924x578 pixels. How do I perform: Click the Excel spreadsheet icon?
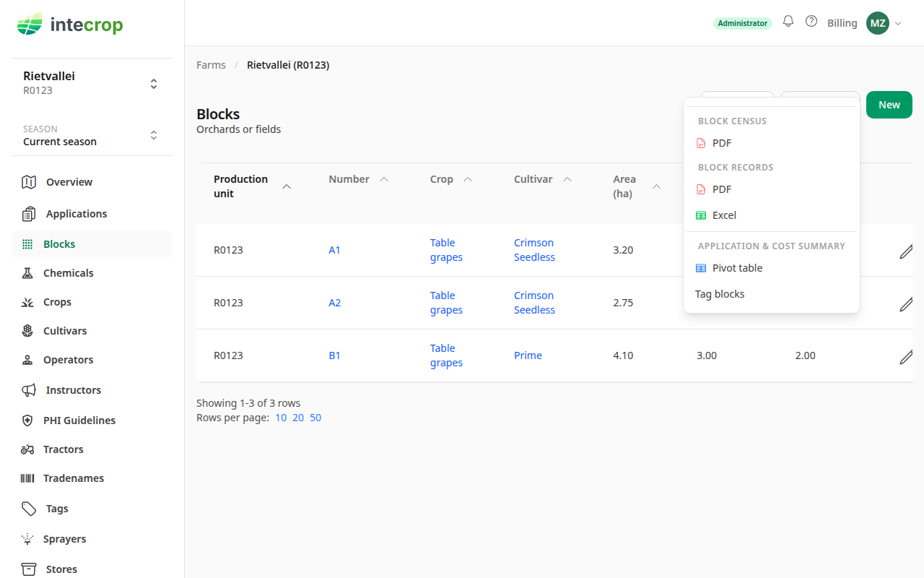coord(700,215)
